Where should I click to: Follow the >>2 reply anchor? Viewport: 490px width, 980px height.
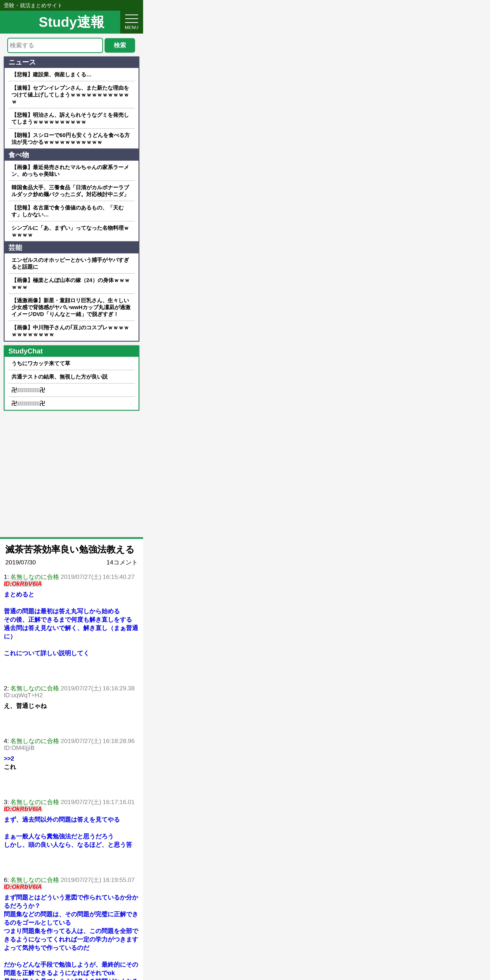click(9, 759)
